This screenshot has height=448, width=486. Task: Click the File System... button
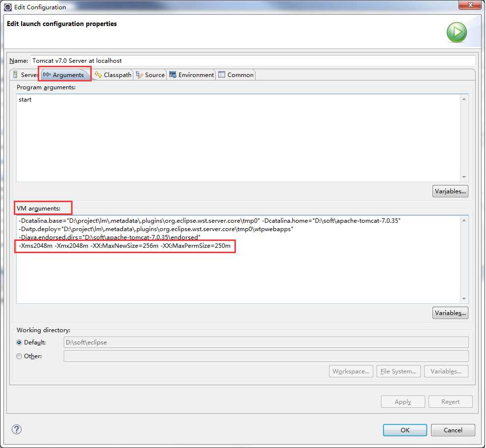pyautogui.click(x=398, y=371)
